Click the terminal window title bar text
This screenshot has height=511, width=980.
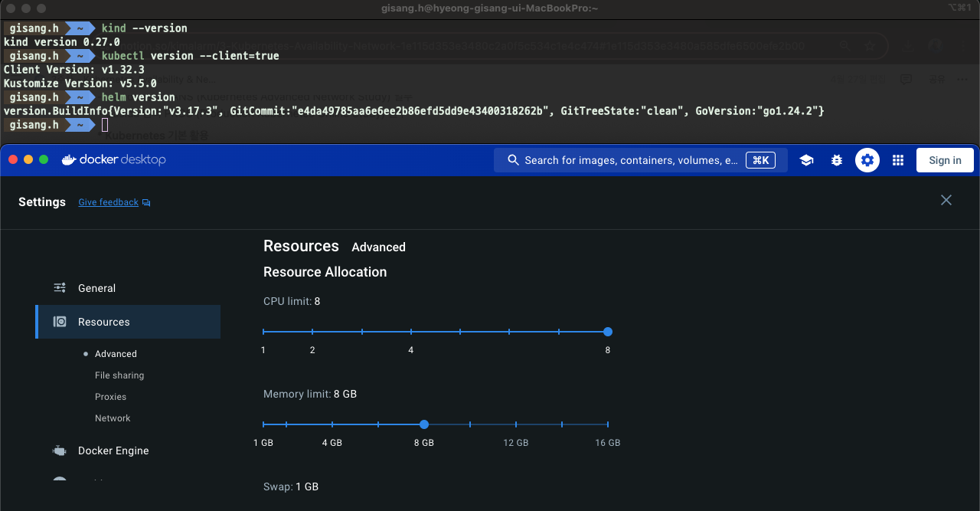(x=490, y=8)
